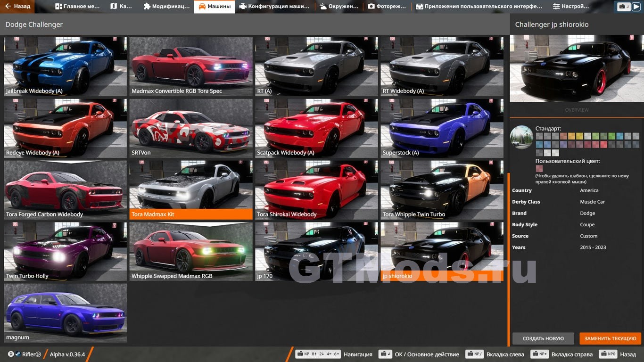This screenshot has width=644, height=362.
Task: Click the OVERVIEW label under the preview
Action: tap(577, 110)
